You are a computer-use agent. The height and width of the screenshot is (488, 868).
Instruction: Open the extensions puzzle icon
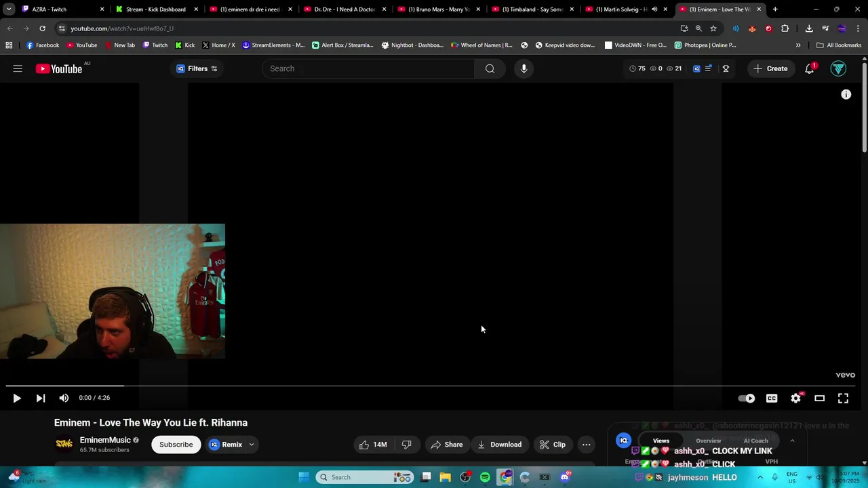[785, 28]
